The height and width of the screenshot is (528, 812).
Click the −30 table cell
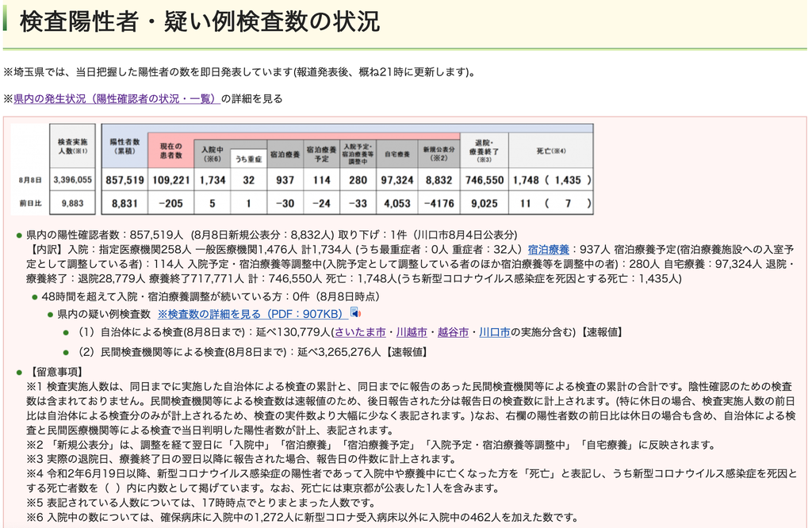coord(285,204)
